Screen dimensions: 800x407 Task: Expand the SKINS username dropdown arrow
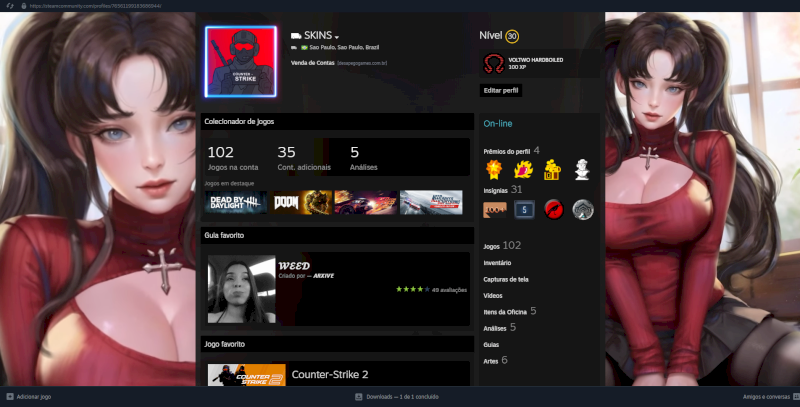(337, 37)
